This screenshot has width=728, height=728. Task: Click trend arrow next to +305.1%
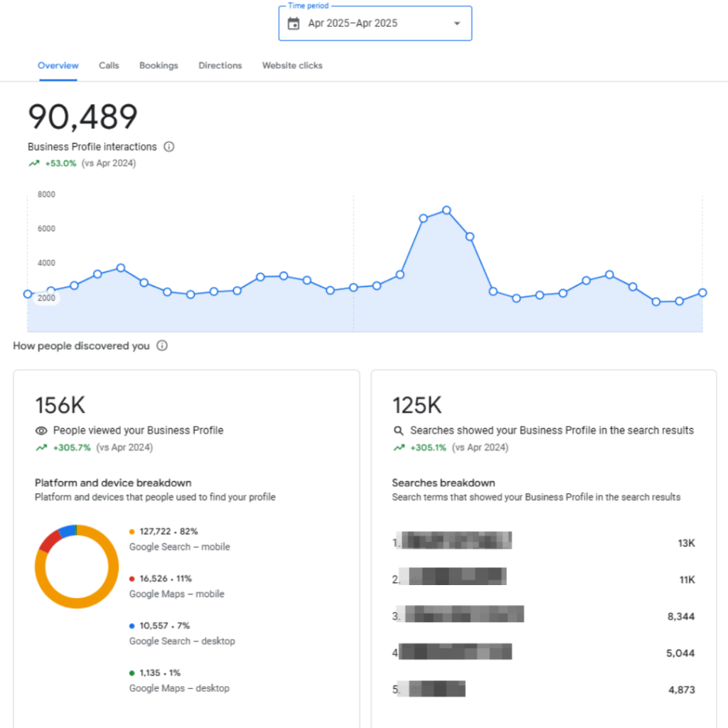pos(400,448)
